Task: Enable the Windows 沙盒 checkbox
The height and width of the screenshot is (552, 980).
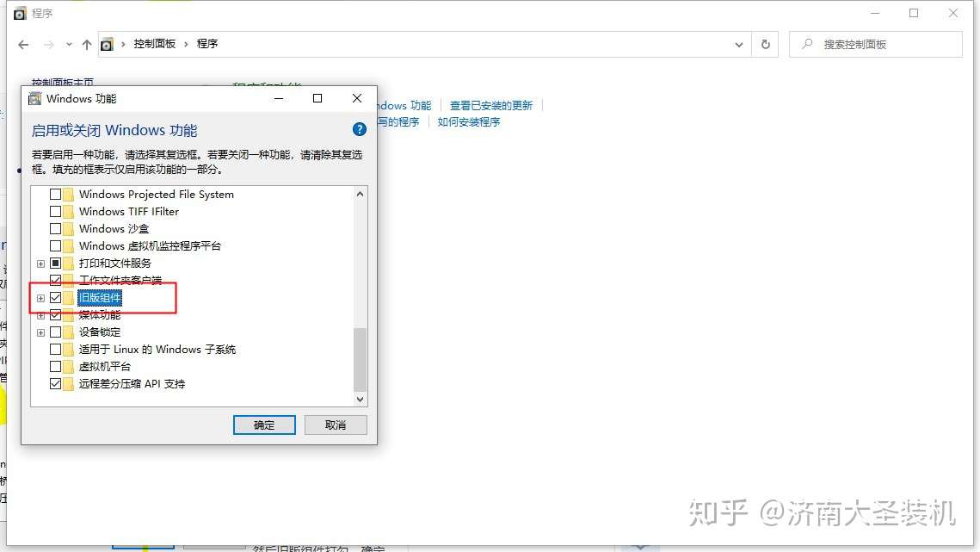Action: click(56, 229)
